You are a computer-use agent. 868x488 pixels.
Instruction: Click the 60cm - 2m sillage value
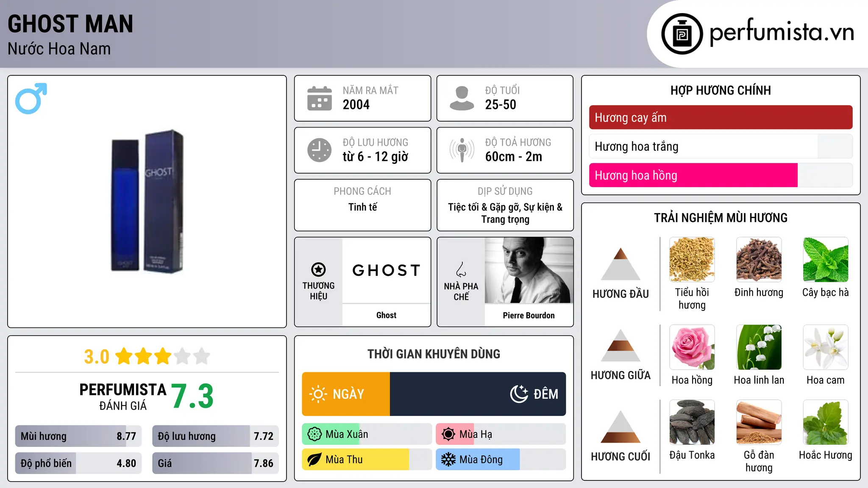(x=514, y=157)
